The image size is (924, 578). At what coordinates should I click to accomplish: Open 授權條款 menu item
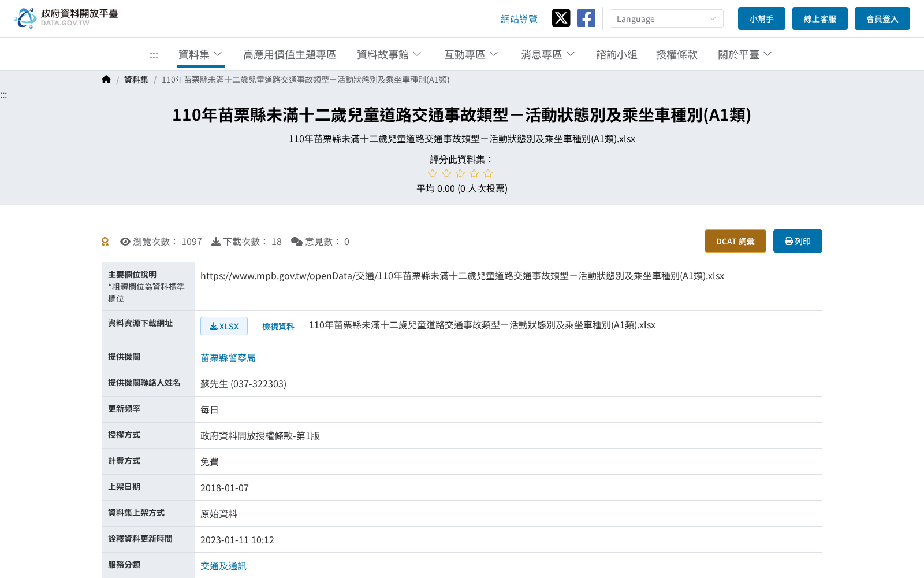(677, 54)
